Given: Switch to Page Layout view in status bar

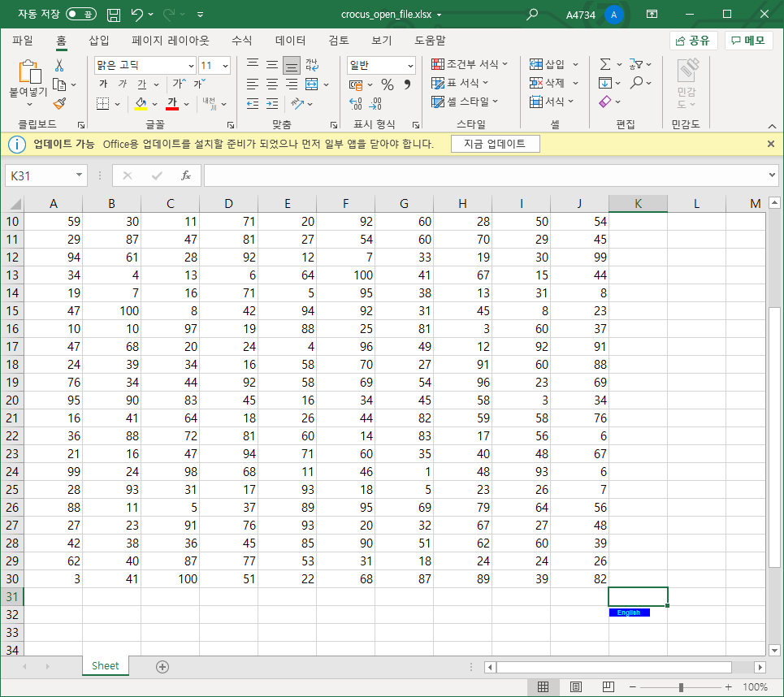Looking at the screenshot, I should click(x=575, y=687).
